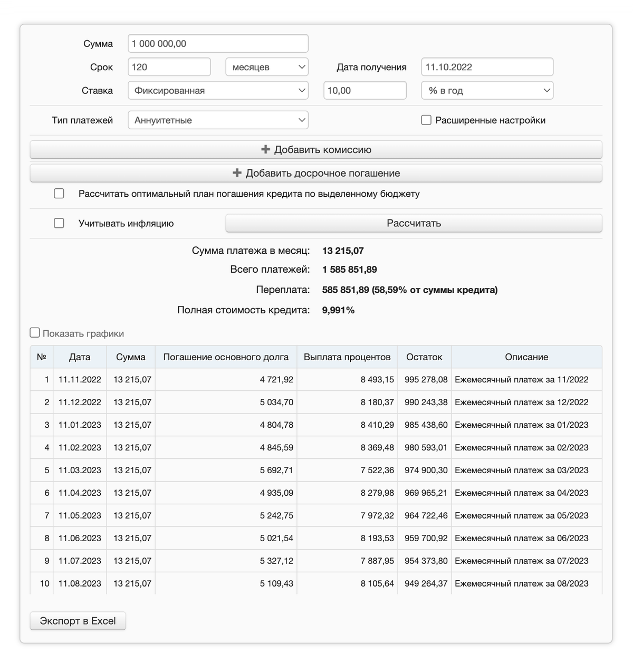Screen dimensions: 633x672
Task: Open the % в год dropdown
Action: point(487,90)
